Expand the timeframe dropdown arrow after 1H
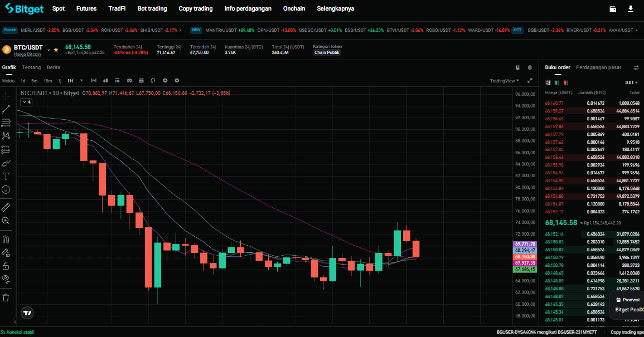The height and width of the screenshot is (337, 644). (81, 81)
